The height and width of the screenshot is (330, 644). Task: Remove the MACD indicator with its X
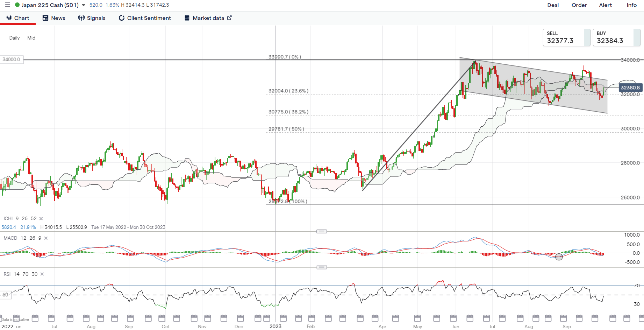pyautogui.click(x=46, y=238)
